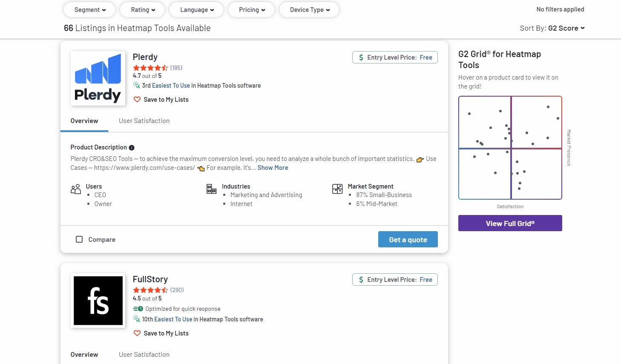Click dollar icon in FullStory's price badge

pyautogui.click(x=361, y=280)
